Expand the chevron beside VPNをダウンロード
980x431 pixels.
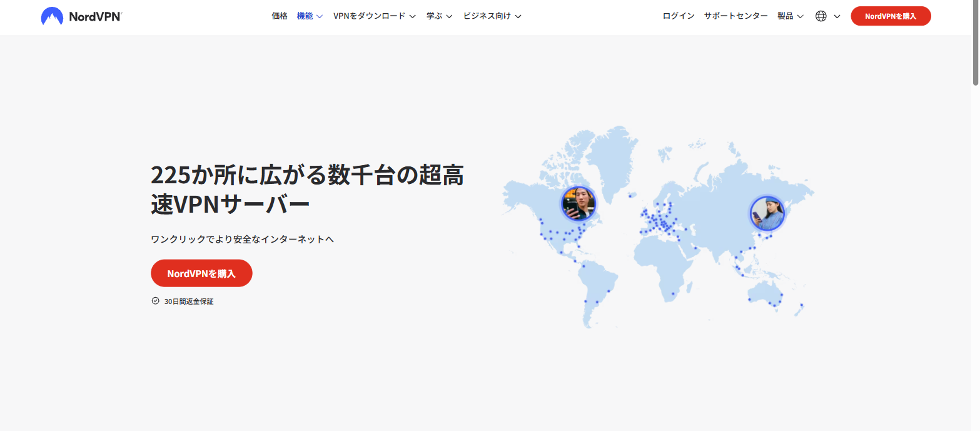(412, 17)
